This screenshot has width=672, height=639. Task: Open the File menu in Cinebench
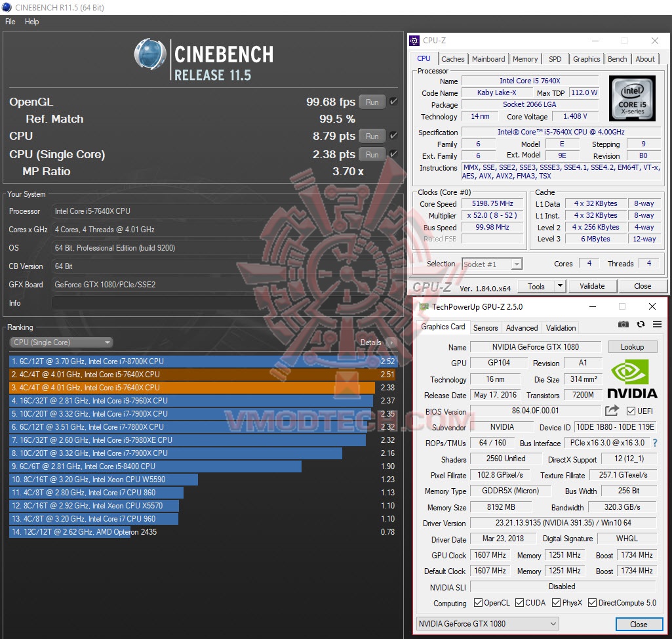10,22
